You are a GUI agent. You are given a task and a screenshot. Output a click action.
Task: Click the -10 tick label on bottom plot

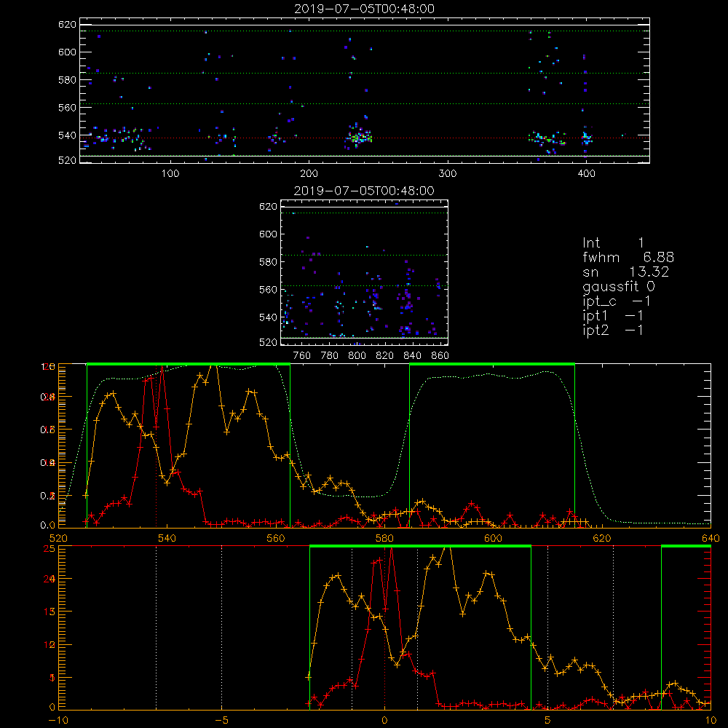pos(58,720)
